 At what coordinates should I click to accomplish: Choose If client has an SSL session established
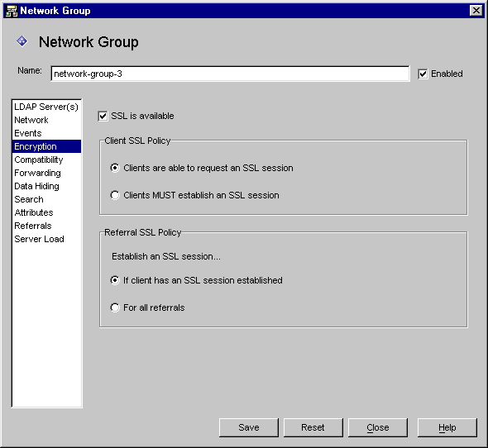[115, 280]
